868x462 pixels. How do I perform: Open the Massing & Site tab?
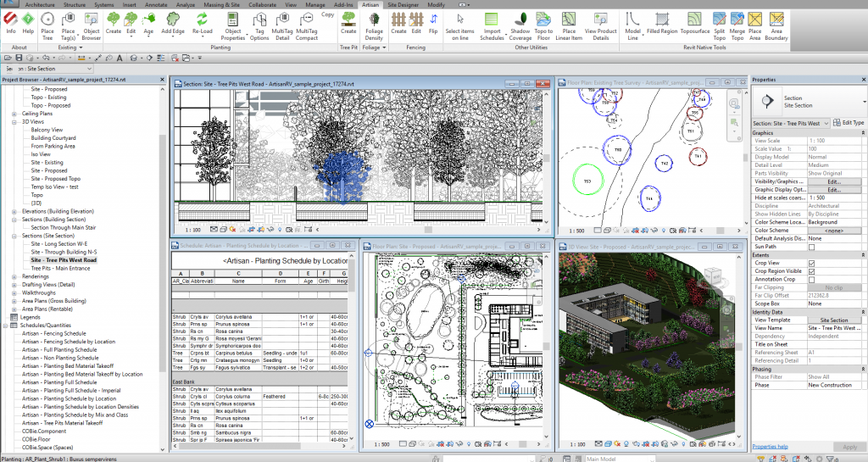[221, 4]
